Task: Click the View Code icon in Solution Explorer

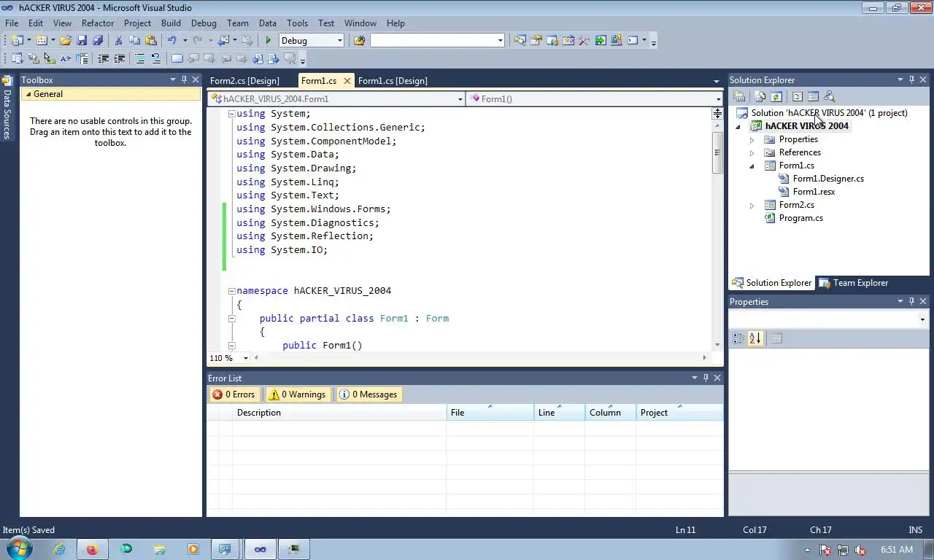Action: 797,96
